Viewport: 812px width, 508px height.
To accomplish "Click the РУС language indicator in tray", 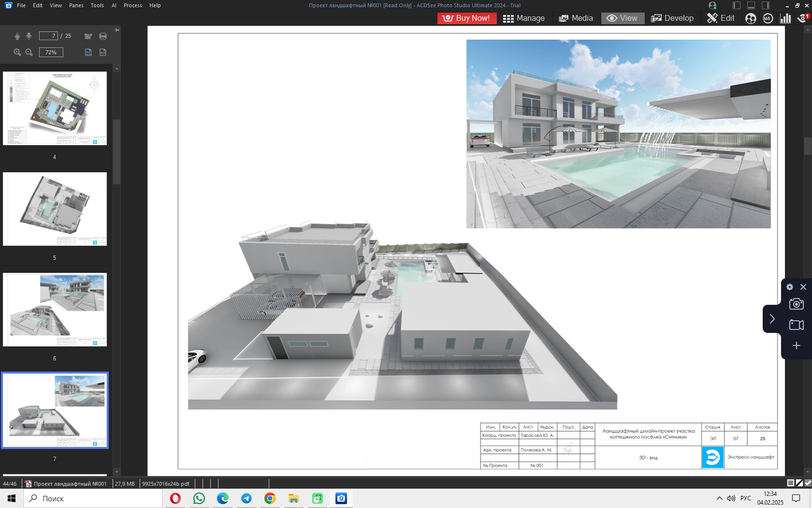I will click(746, 498).
